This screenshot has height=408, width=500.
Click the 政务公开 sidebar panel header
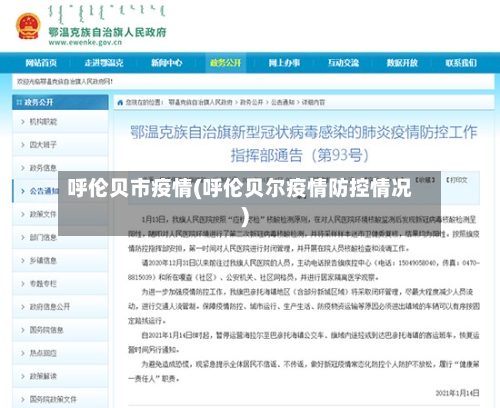[60, 102]
